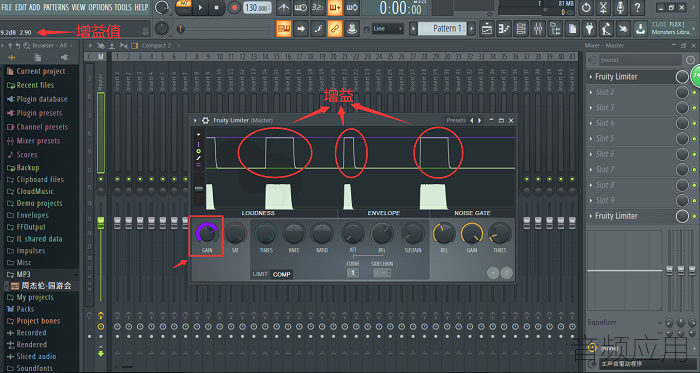This screenshot has width=700, height=373.
Task: Open the Pattern 1 selector dropdown
Action: click(442, 29)
